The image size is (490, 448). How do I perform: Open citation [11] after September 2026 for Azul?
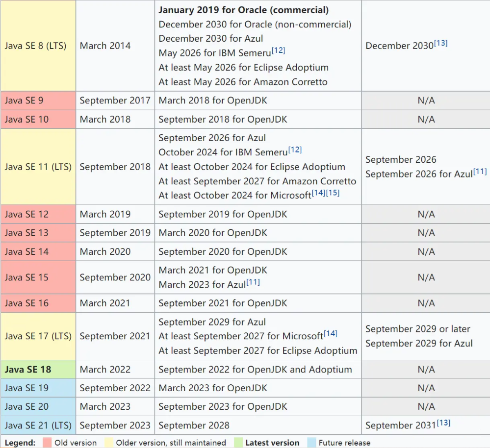[480, 172]
